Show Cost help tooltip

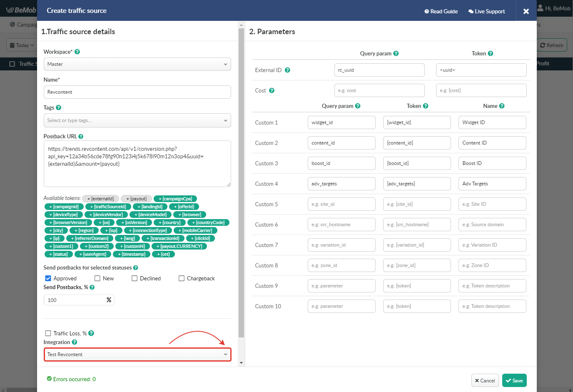click(272, 90)
